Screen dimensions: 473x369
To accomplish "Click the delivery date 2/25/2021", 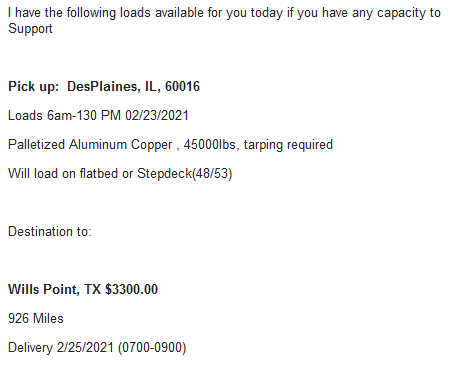I will point(85,347).
